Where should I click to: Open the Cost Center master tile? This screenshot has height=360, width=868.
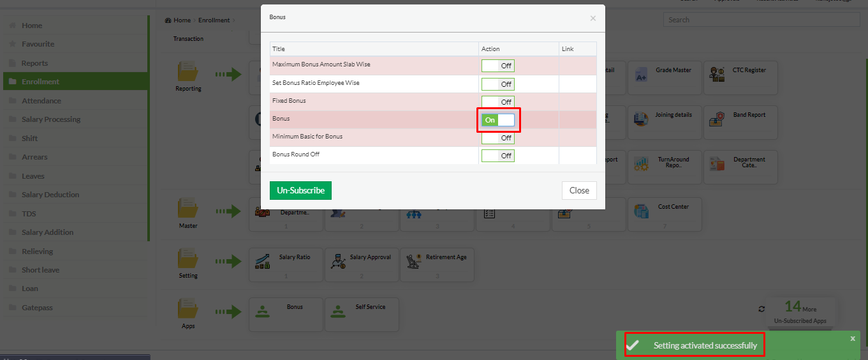pyautogui.click(x=665, y=214)
